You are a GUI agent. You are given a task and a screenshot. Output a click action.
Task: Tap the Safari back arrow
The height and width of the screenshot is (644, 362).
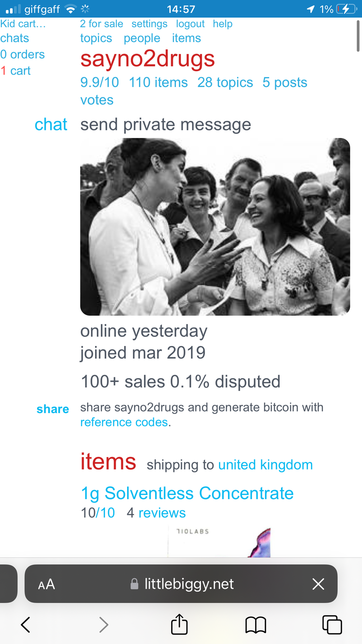point(25,625)
